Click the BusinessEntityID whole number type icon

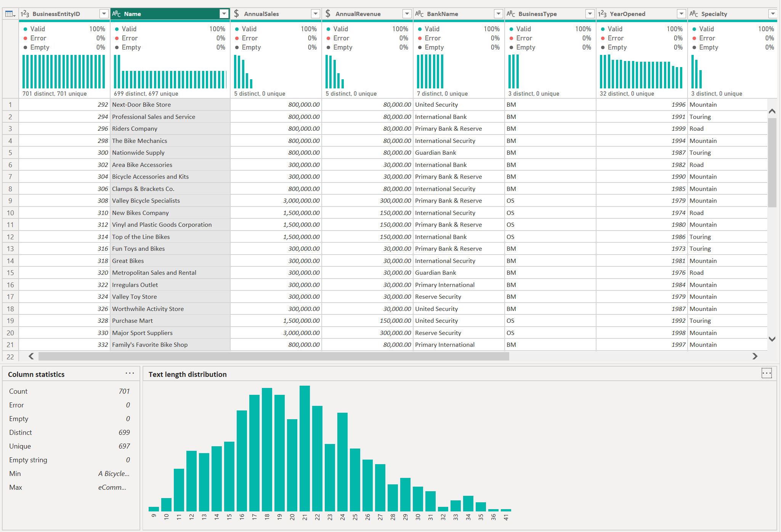tap(25, 14)
